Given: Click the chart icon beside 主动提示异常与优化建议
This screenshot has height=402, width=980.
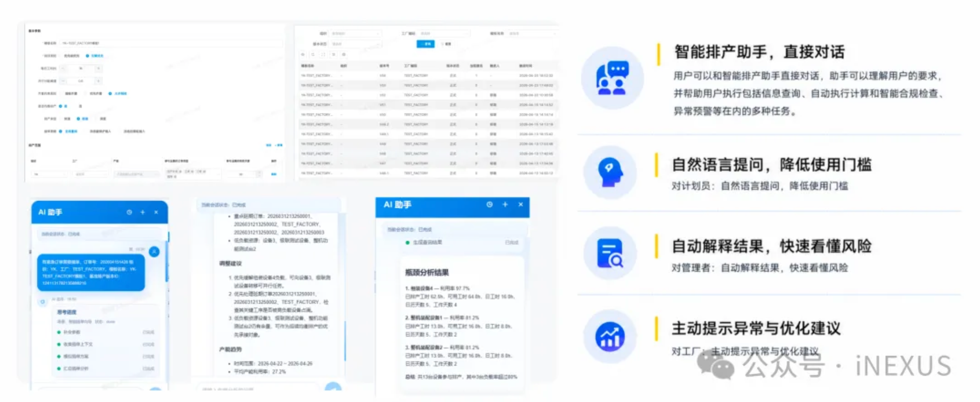Looking at the screenshot, I should (610, 336).
